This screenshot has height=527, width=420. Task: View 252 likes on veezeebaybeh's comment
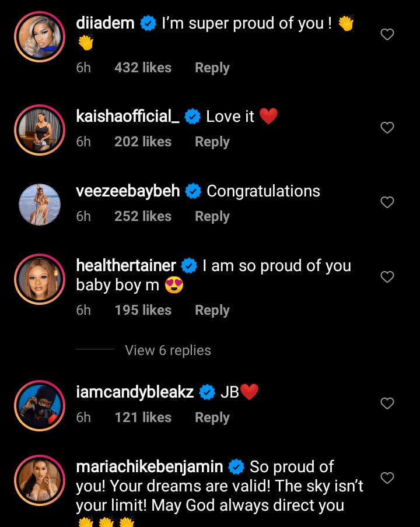pyautogui.click(x=143, y=216)
